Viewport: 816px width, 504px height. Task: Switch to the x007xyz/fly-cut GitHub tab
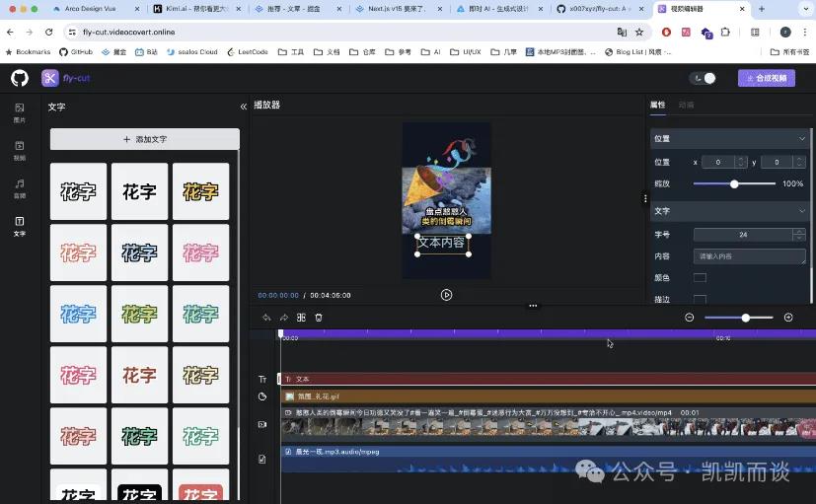click(x=600, y=9)
